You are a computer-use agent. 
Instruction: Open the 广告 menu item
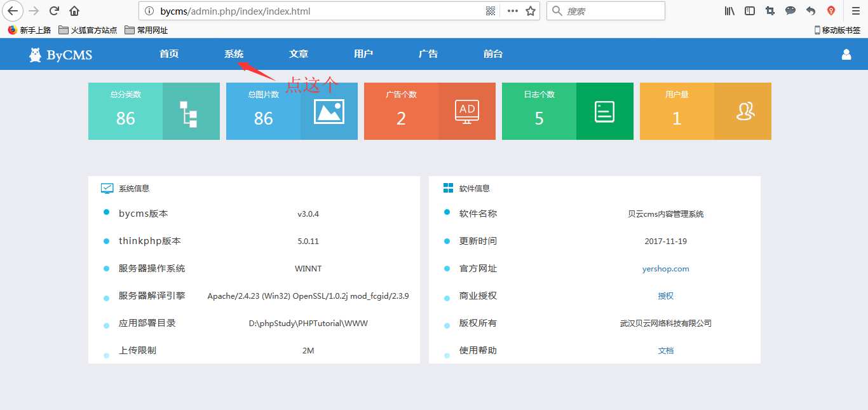point(428,54)
